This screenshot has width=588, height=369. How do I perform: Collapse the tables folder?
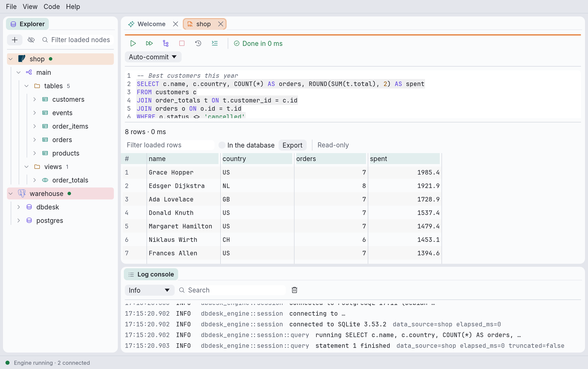[x=27, y=86]
